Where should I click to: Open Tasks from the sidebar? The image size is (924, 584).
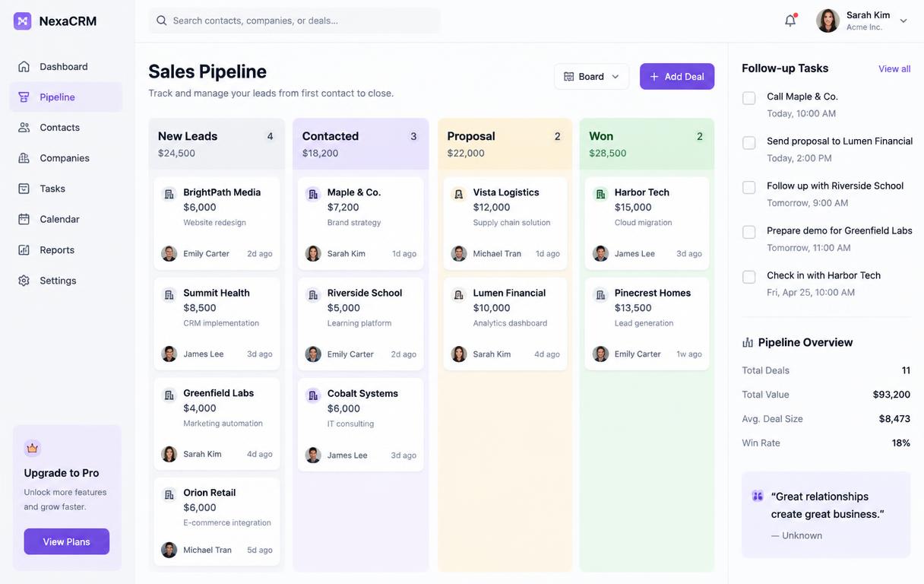[65, 189]
